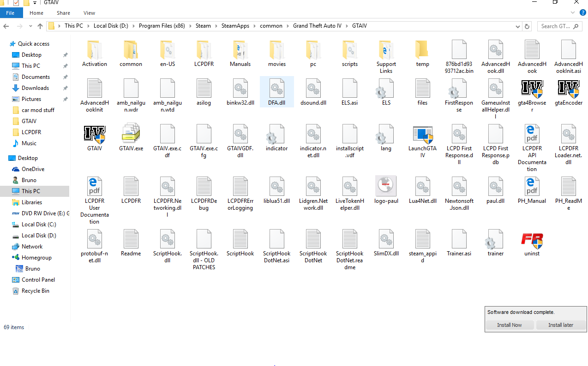
Task: Click SteamApps in address bar
Action: click(236, 26)
